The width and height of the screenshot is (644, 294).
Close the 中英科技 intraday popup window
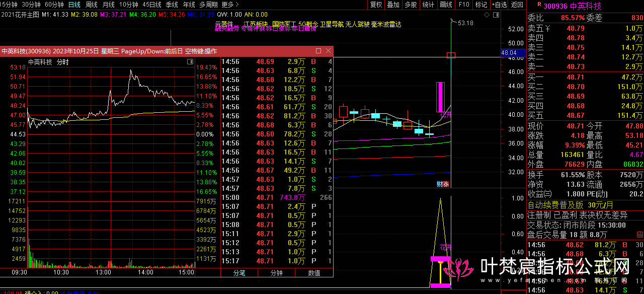coord(328,51)
